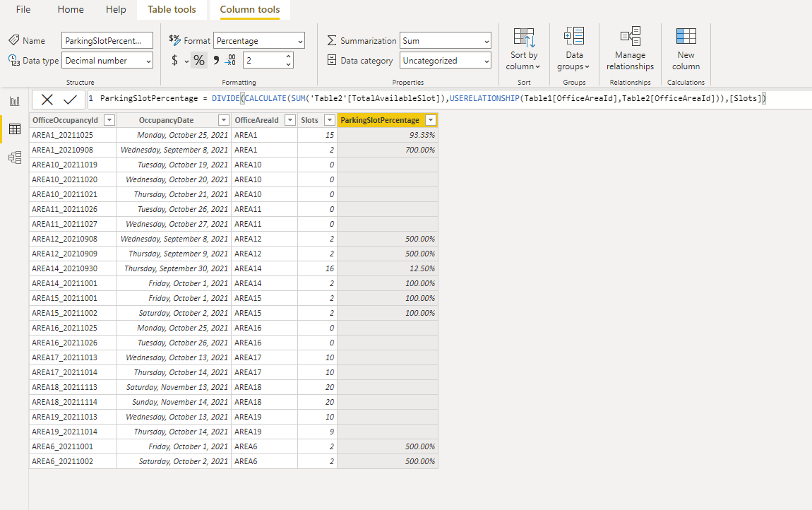Click Slots value 16 cell

point(318,268)
